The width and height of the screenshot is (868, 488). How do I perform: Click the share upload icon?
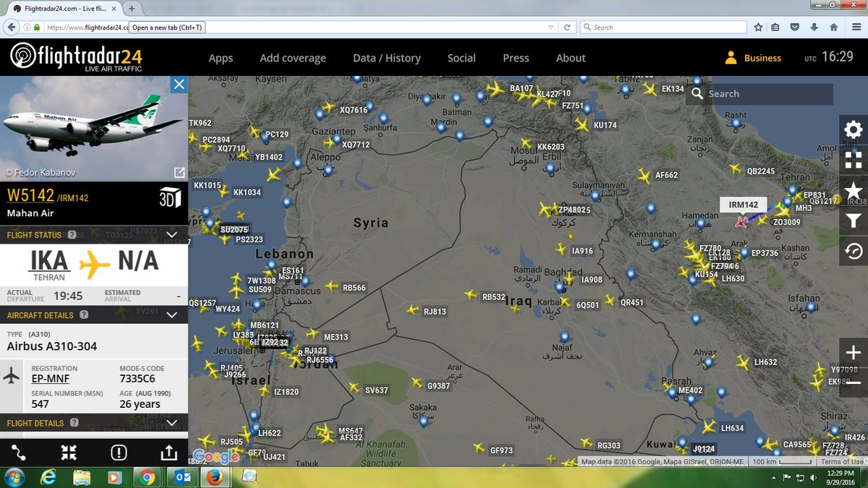pos(168,453)
